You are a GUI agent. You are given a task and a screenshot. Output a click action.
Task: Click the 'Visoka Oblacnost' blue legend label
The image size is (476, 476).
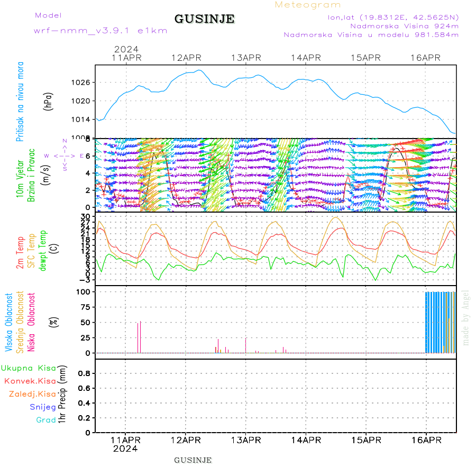(x=9, y=323)
